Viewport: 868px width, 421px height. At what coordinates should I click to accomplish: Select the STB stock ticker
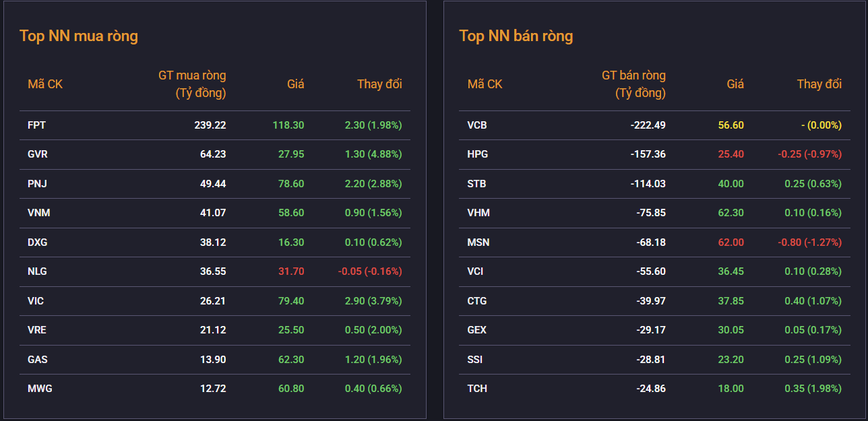[x=477, y=184]
